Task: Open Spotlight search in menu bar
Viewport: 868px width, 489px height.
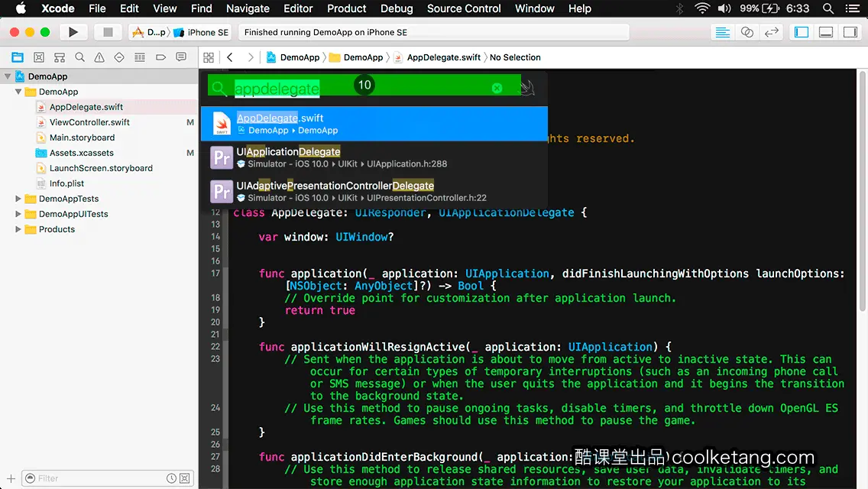Action: coord(828,8)
